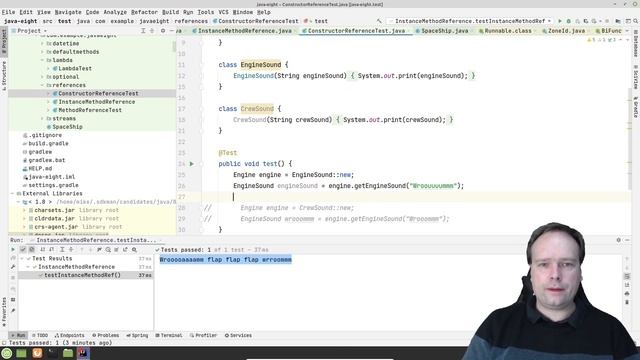Open Run panel settings gear icon

click(x=618, y=240)
